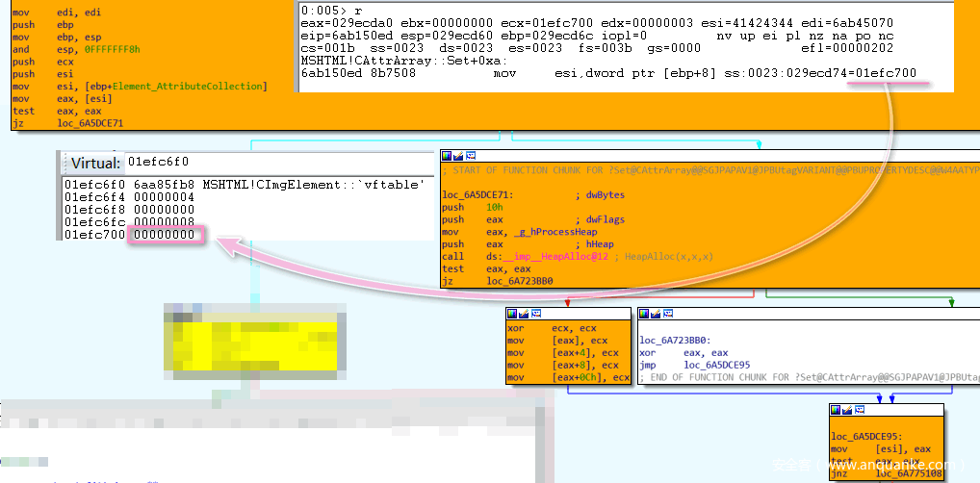This screenshot has width=980, height=483.
Task: Click the pencil icon on the HeapAlloc node
Action: [458, 156]
